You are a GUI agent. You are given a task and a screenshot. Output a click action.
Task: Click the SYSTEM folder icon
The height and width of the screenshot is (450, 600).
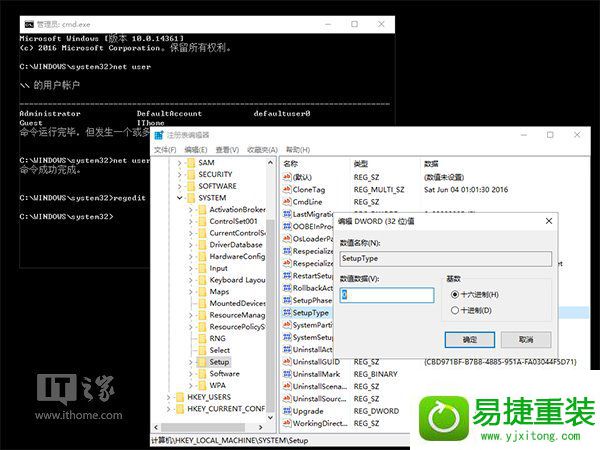191,198
